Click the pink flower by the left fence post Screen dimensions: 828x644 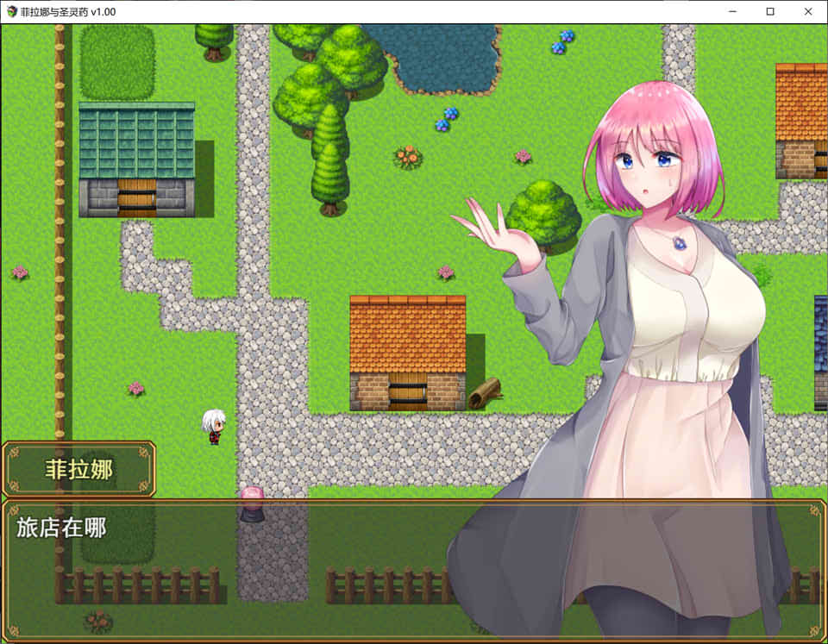19,272
